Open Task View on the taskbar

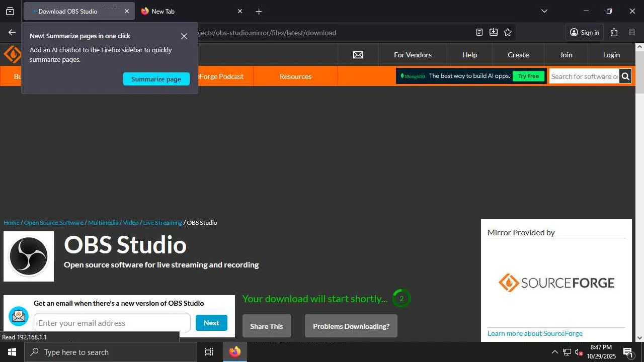(x=209, y=352)
